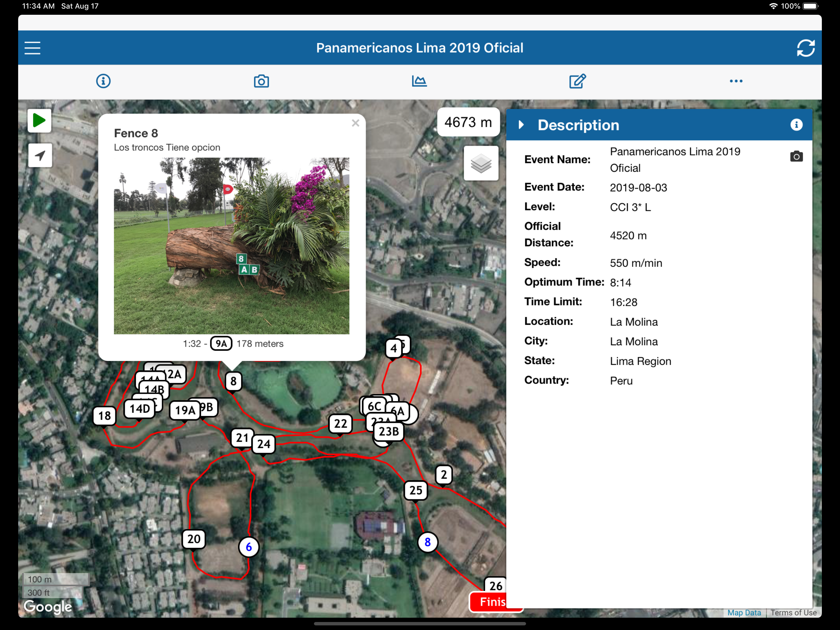Image resolution: width=840 pixels, height=630 pixels.
Task: Tap the Description panel info icon
Action: coord(796,125)
